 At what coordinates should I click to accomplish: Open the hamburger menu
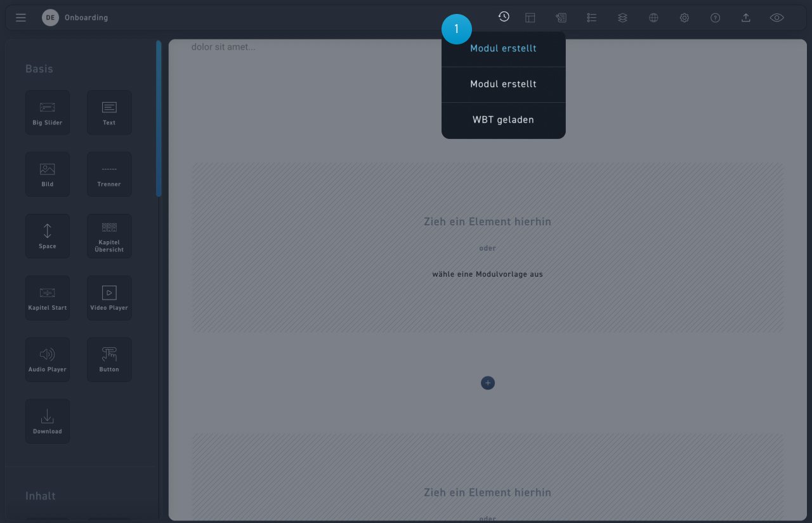tap(21, 18)
